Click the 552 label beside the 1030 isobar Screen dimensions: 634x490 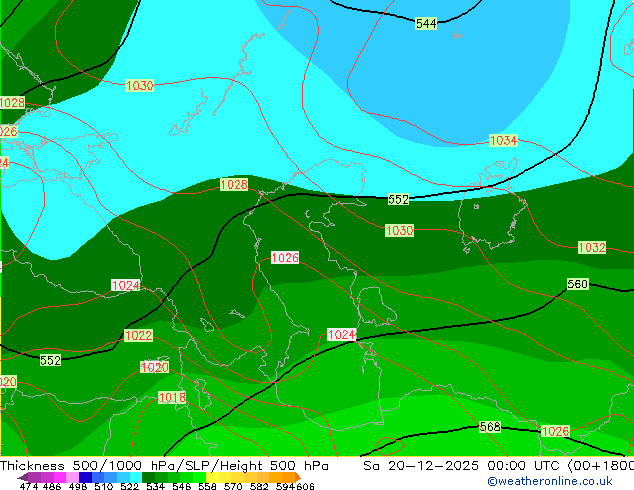pyautogui.click(x=398, y=199)
